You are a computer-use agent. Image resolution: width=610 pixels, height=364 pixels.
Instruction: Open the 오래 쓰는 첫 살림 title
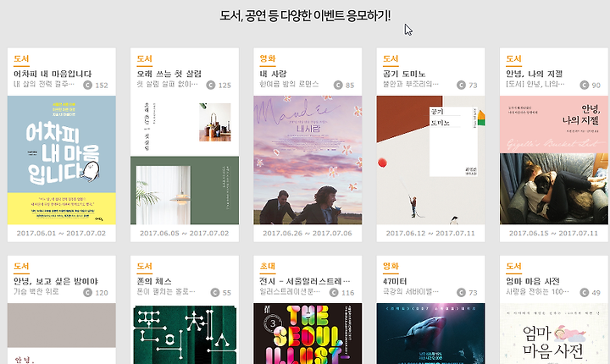point(169,74)
